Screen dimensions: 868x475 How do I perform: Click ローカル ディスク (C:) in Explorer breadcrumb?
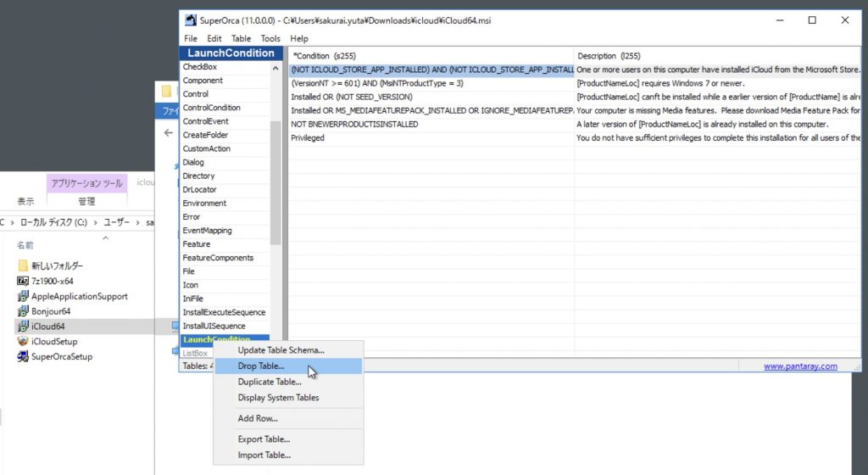tap(53, 222)
